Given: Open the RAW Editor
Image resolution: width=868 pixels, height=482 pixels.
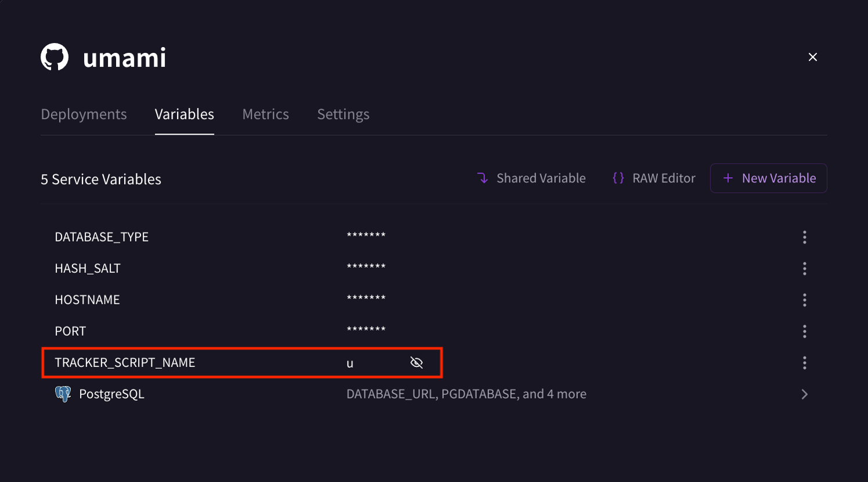Looking at the screenshot, I should [x=653, y=178].
